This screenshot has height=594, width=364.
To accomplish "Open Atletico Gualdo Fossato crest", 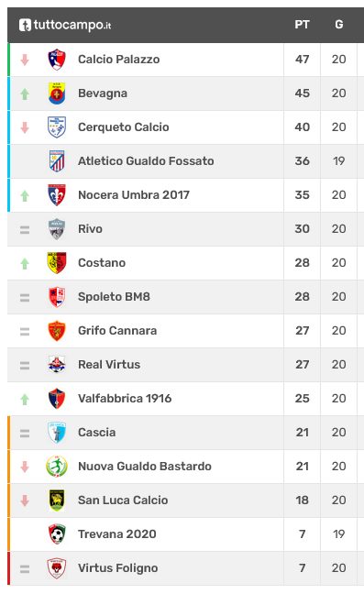I will [57, 161].
